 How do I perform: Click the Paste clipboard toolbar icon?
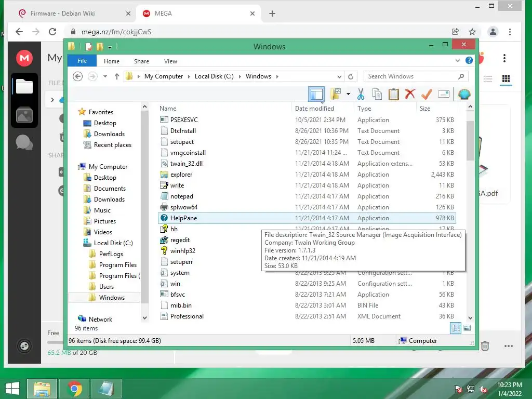tap(394, 94)
